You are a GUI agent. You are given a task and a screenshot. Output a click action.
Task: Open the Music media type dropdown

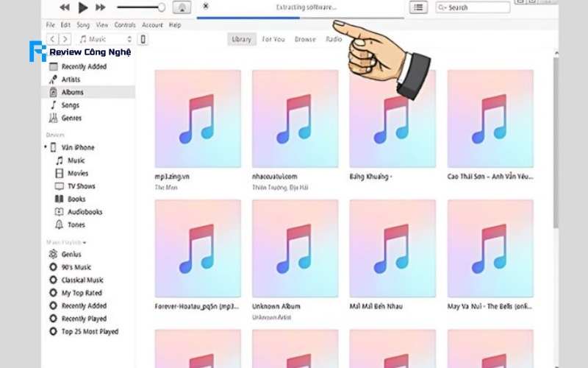[105, 39]
